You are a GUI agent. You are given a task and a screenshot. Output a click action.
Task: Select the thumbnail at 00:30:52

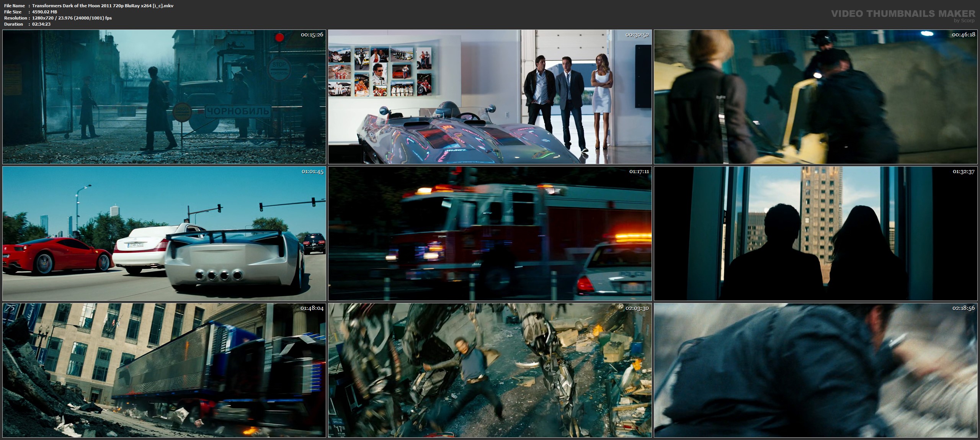coord(490,97)
